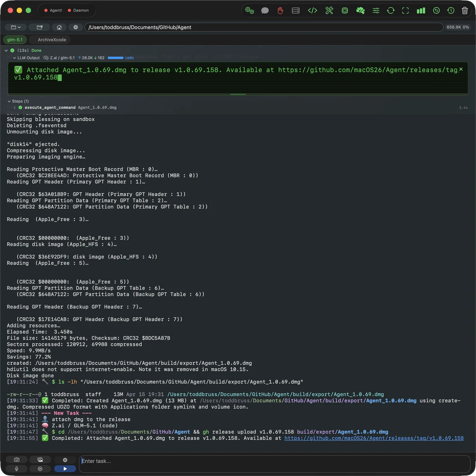Viewport: 476px width, 476px height.
Task: Click the green brain icon
Action: point(360,11)
